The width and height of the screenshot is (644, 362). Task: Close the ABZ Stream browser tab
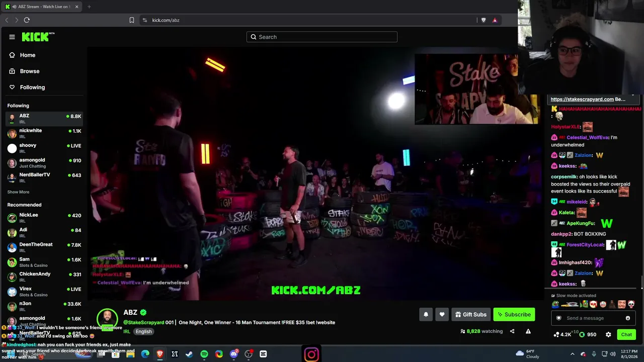tap(76, 7)
